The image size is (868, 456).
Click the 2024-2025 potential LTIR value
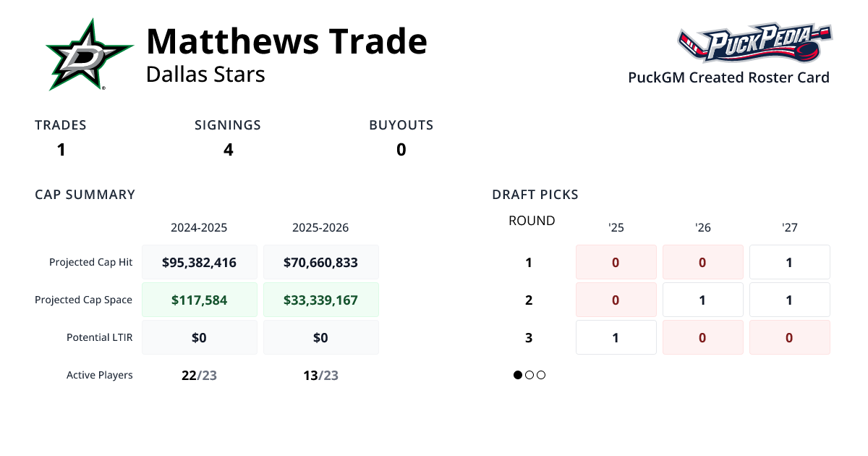coord(200,337)
